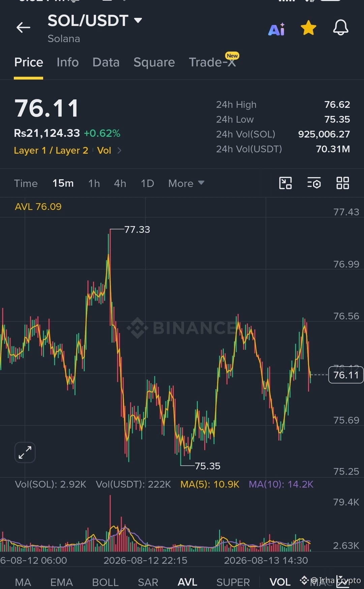Select the 4h chart interval
364x589 pixels.
[120, 183]
